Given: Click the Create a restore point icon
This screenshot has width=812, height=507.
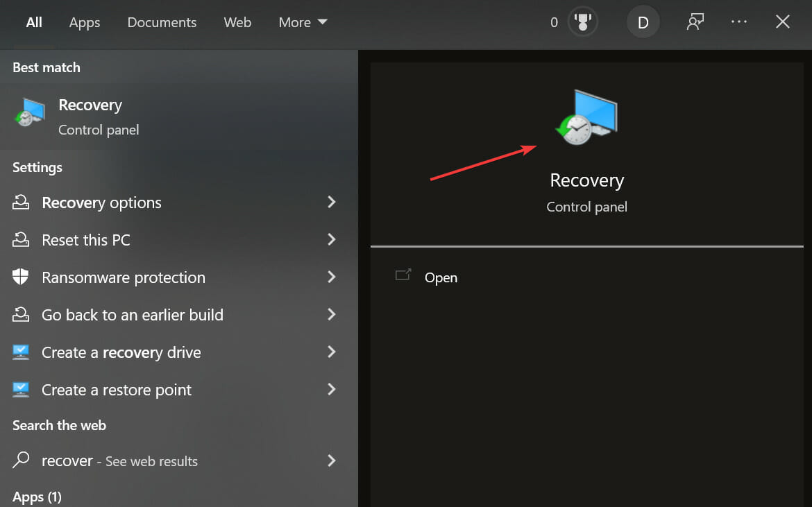Looking at the screenshot, I should pyautogui.click(x=21, y=390).
